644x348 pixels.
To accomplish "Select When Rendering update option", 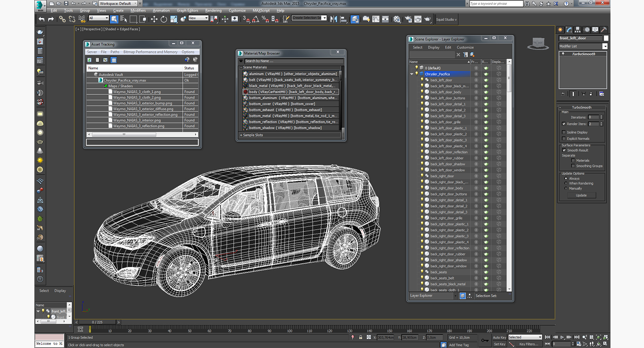I will click(566, 183).
